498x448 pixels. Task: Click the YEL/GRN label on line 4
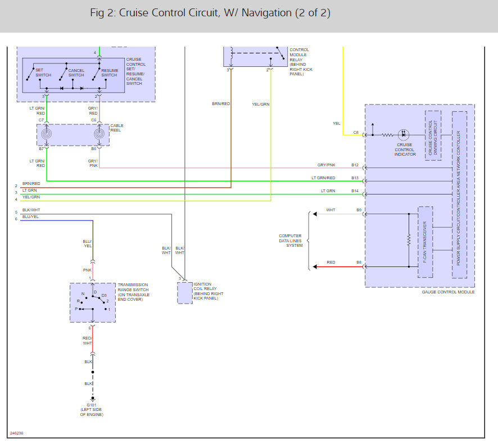[31, 197]
